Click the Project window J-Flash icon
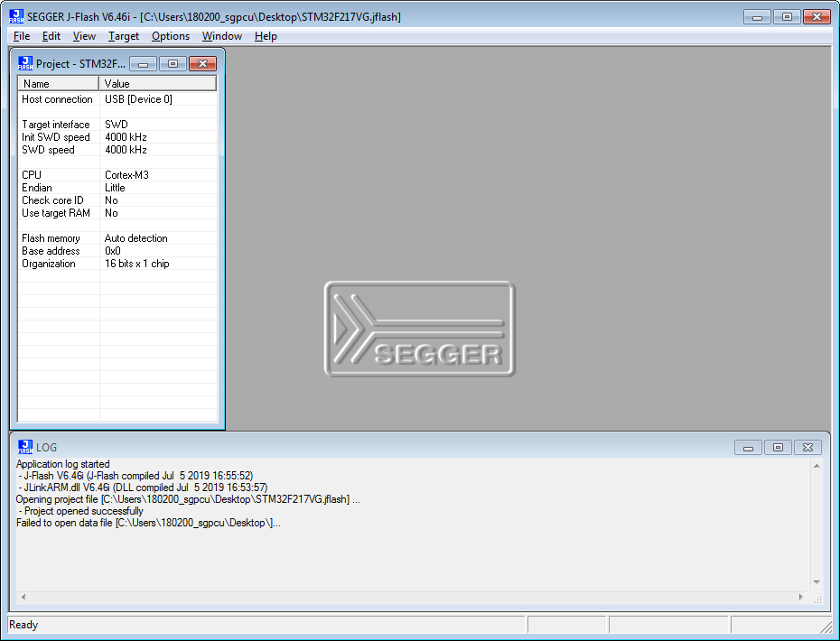 25,63
